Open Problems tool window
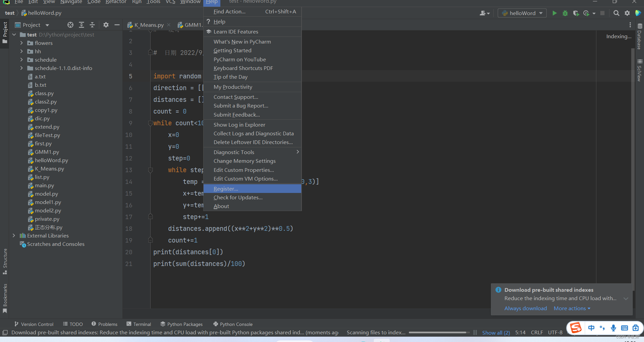 [x=104, y=324]
